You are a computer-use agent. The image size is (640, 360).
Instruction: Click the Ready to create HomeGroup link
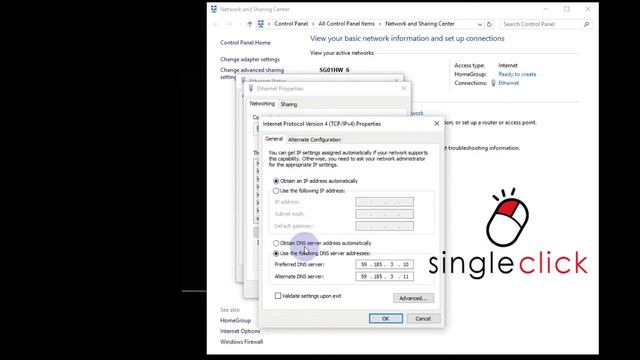(x=517, y=74)
